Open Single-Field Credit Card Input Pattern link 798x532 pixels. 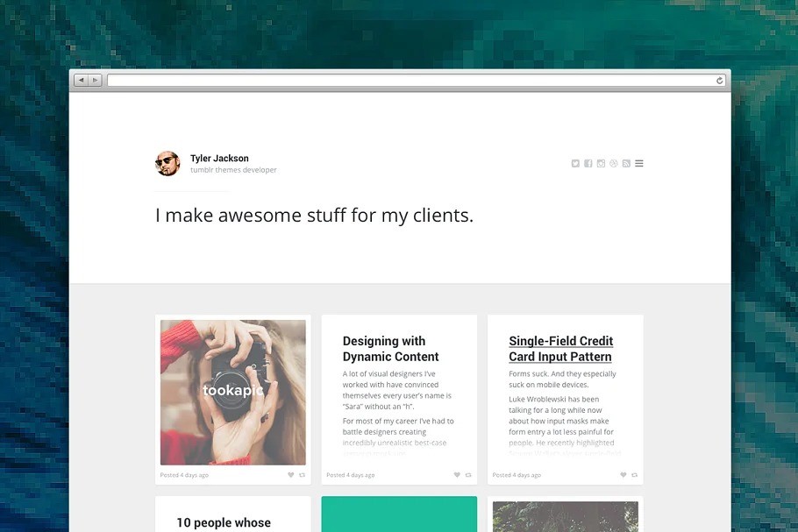pos(561,349)
